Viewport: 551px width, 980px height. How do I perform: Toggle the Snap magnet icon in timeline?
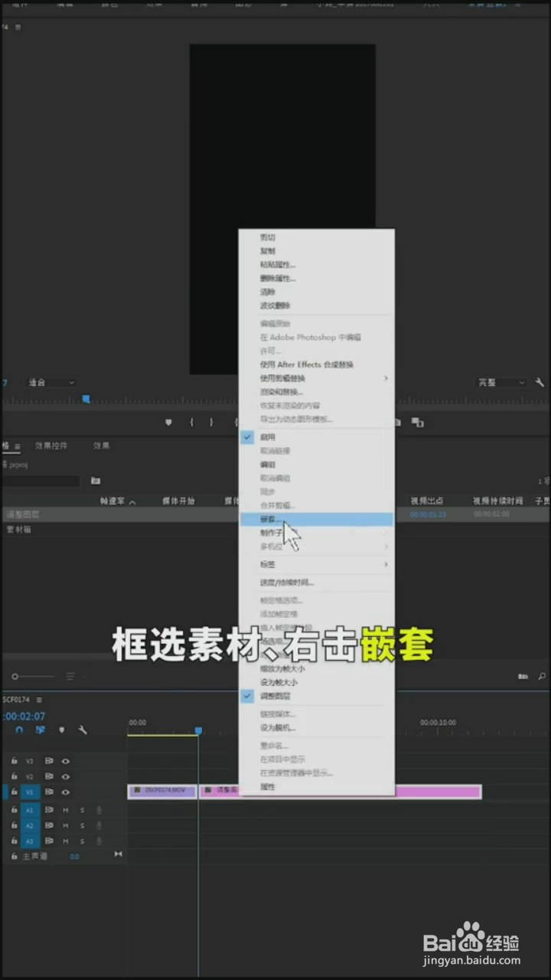pos(19,730)
